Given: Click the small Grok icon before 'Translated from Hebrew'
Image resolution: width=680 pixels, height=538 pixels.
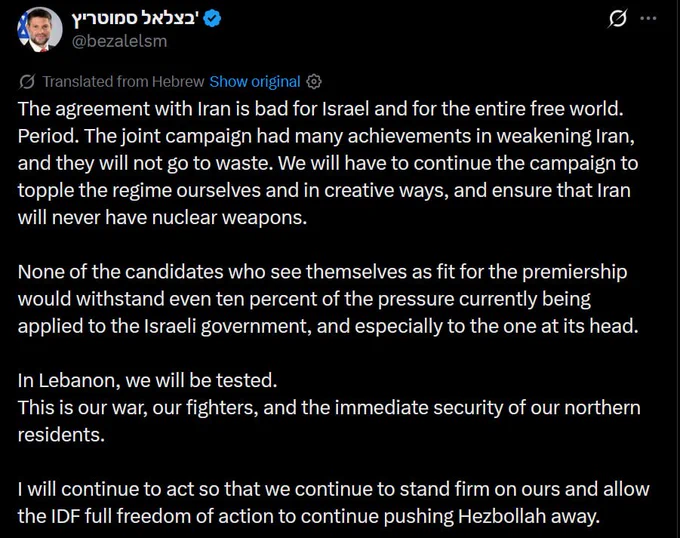Looking at the screenshot, I should [27, 82].
